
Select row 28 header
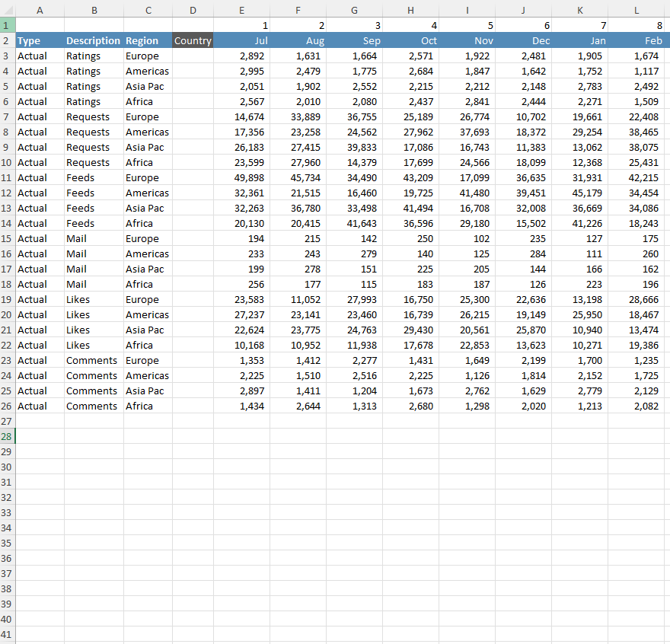6,436
